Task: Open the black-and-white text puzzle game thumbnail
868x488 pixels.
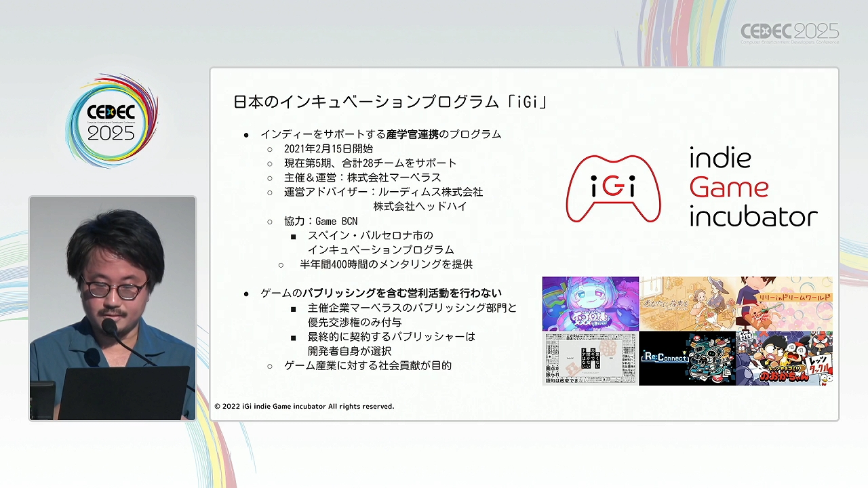Action: tap(590, 359)
